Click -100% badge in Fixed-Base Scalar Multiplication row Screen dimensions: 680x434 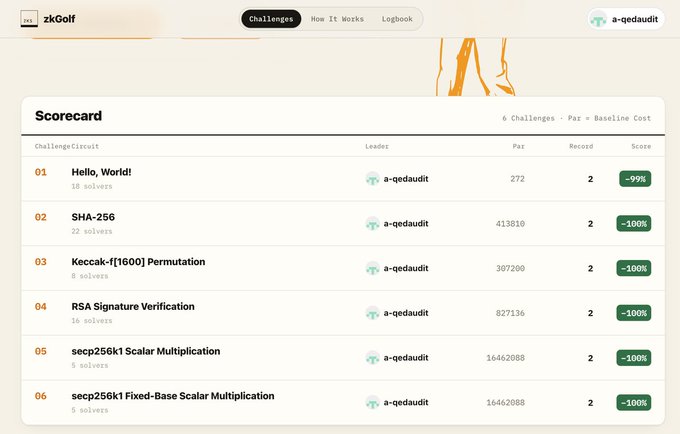click(634, 402)
